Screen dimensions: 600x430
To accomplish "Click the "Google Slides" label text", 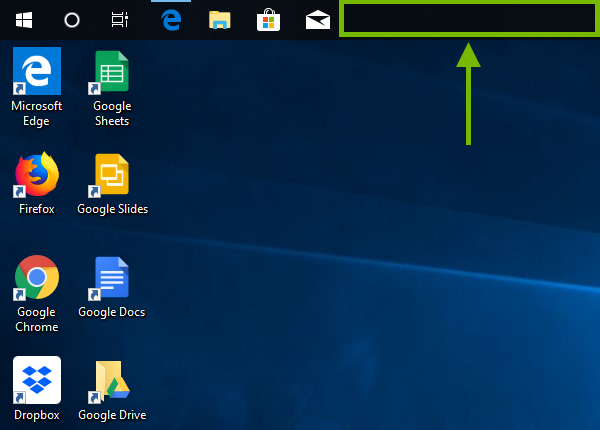I will tap(112, 209).
